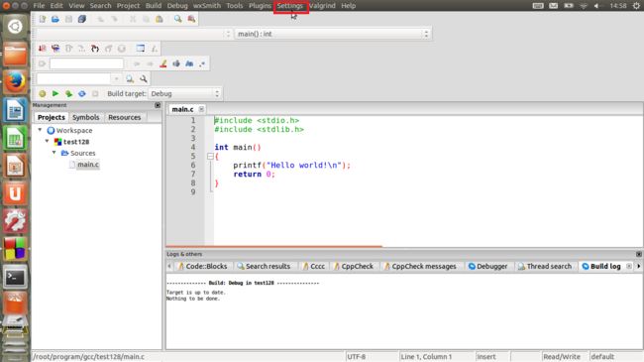This screenshot has width=644, height=362.
Task: Click the Rebuild icon
Action: 82,94
